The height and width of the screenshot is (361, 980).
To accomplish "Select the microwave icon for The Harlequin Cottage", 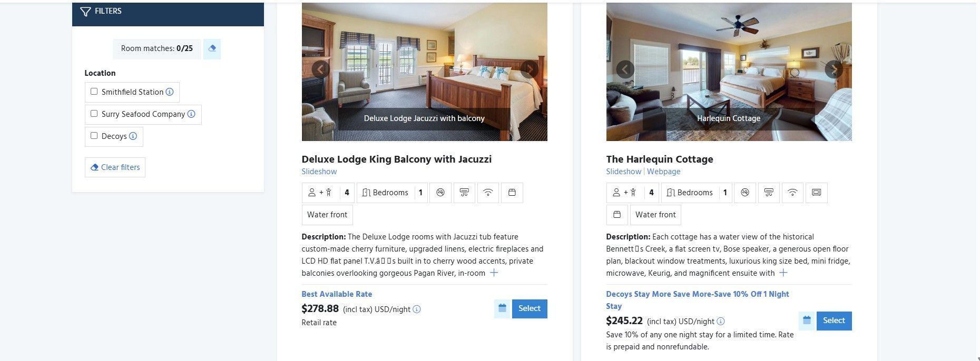I will point(816,193).
